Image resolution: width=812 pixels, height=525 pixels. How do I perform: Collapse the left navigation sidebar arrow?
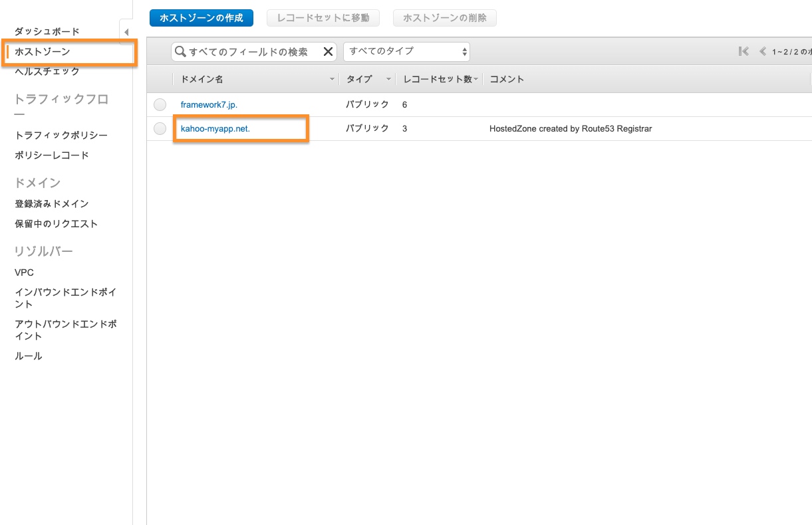[126, 33]
